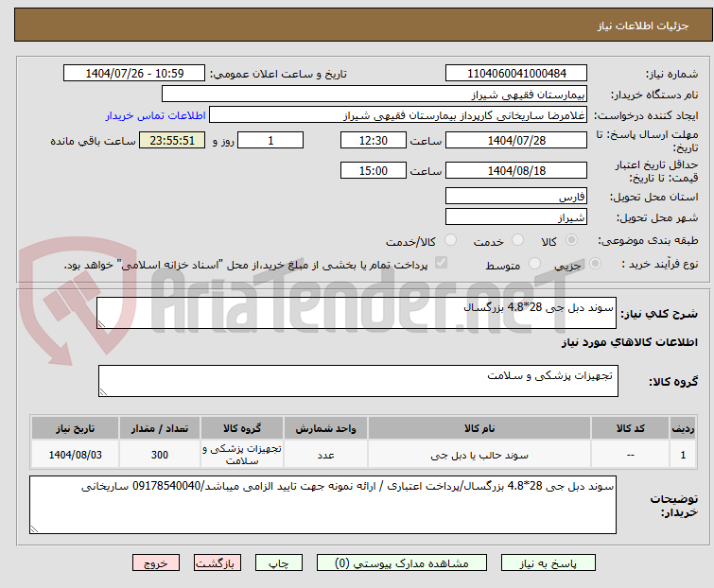Screen dimensions: 714x588
Task: Click the نام دستگاه خریدار field
Action: [x=374, y=95]
